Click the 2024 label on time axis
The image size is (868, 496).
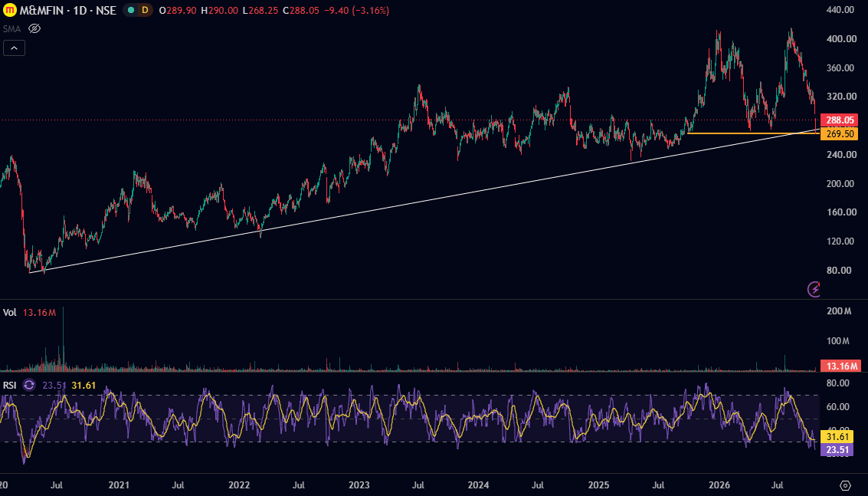point(478,485)
